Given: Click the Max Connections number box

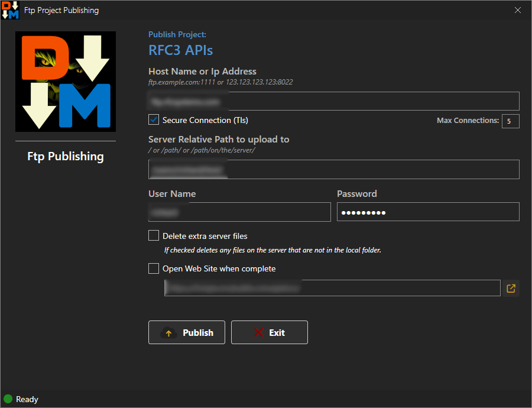Looking at the screenshot, I should click(x=510, y=121).
